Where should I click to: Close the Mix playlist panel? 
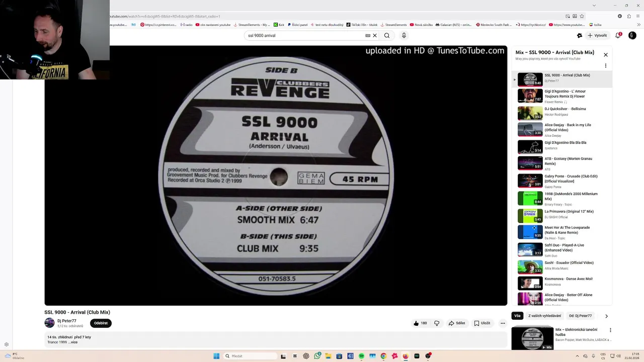point(606,55)
